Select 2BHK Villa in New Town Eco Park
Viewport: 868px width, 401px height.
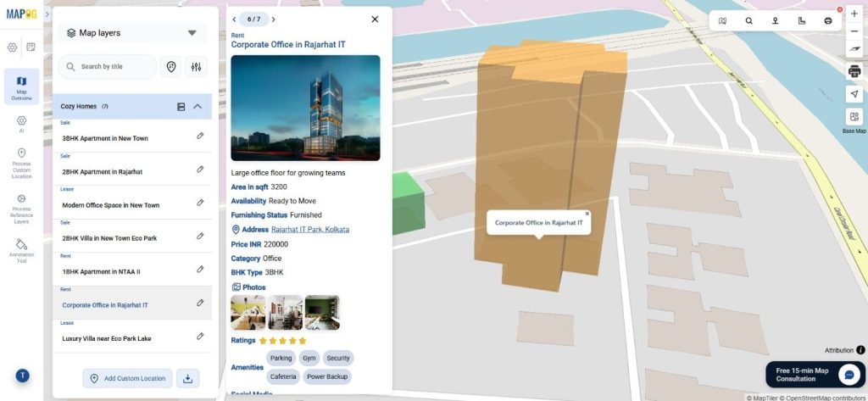tap(109, 238)
